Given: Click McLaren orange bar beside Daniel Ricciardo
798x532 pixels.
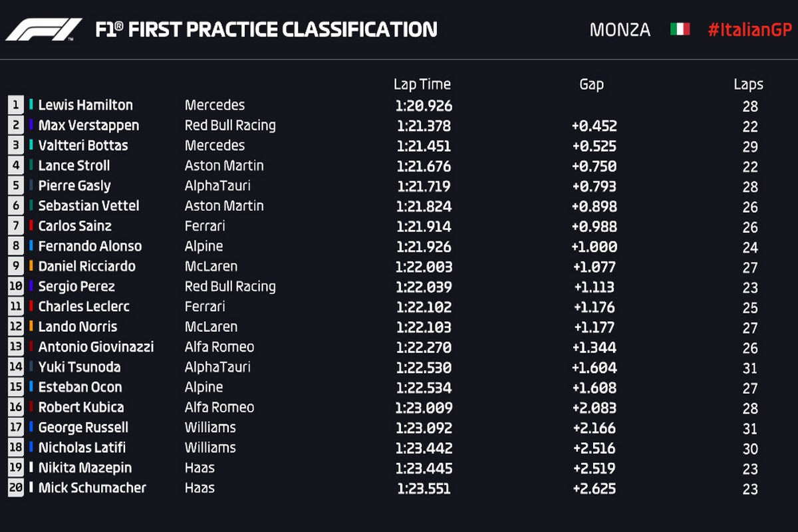Looking at the screenshot, I should [31, 266].
